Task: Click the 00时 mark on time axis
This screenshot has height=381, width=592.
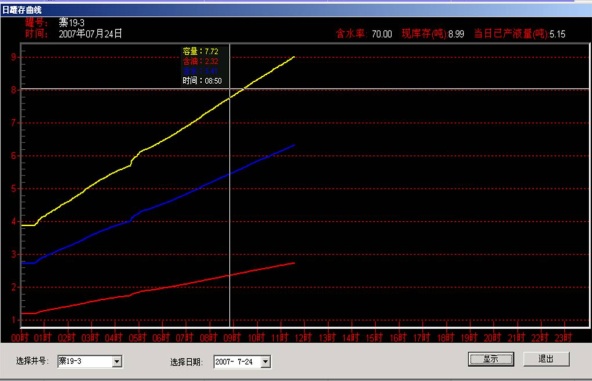Action: pyautogui.click(x=20, y=337)
